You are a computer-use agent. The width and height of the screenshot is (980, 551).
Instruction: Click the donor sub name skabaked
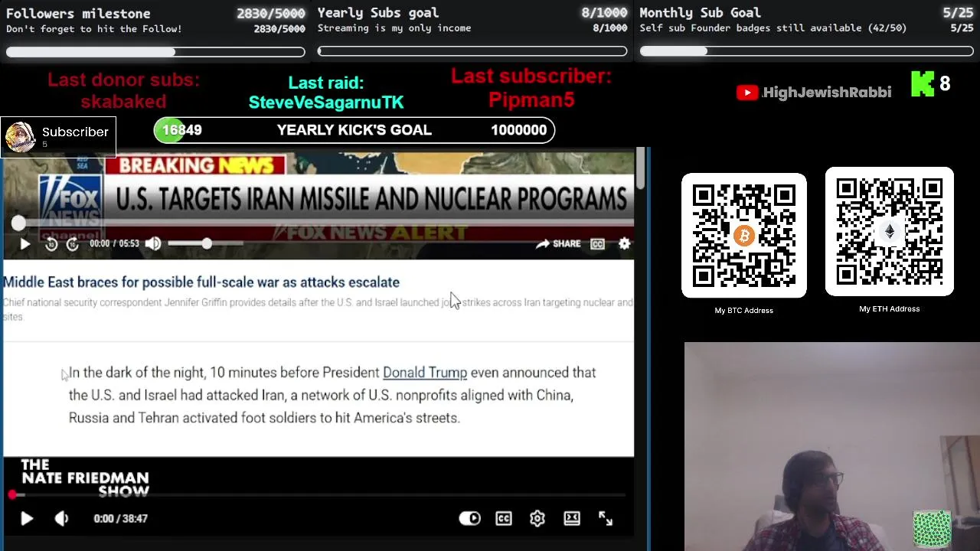(123, 101)
